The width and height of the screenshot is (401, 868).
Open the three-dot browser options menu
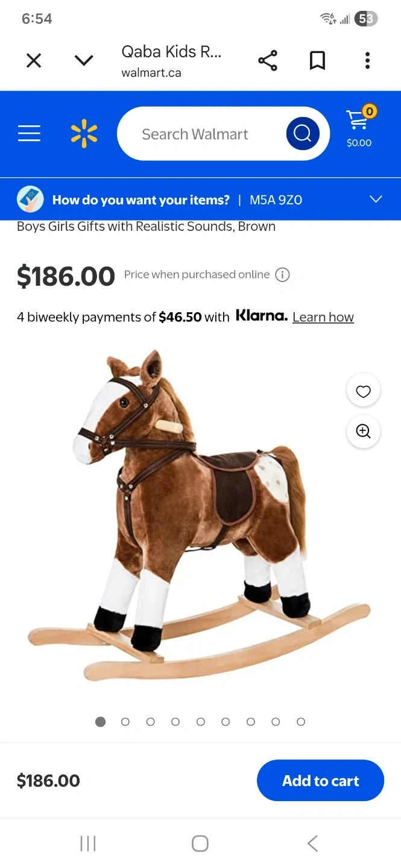pos(367,61)
